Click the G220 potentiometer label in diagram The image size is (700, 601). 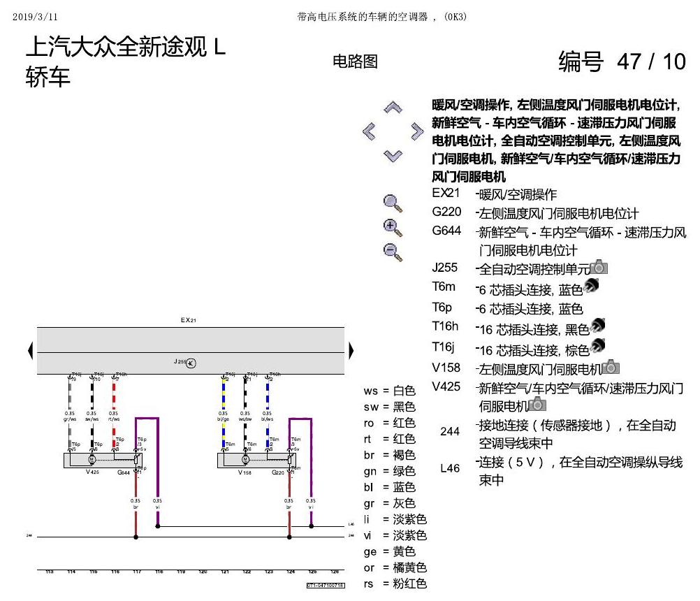277,472
